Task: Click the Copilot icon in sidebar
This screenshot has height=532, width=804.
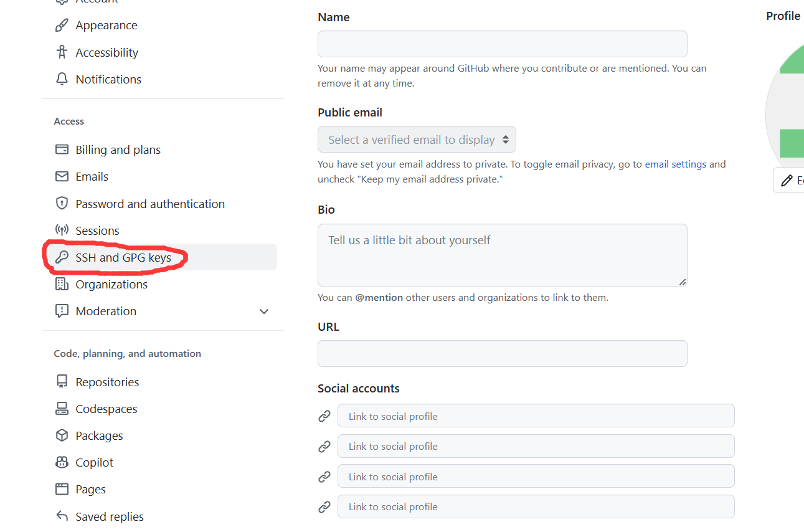Action: (x=62, y=462)
